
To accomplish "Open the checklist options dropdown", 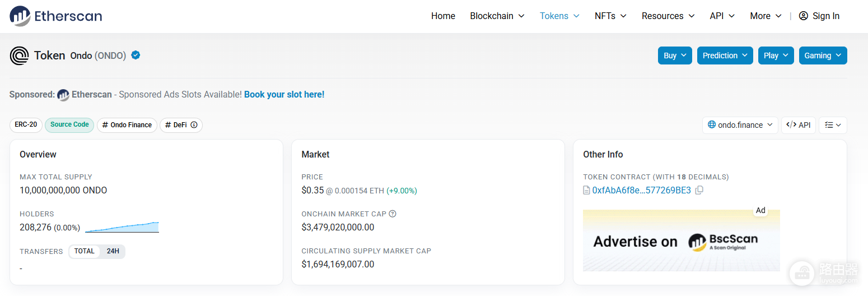I will 833,125.
